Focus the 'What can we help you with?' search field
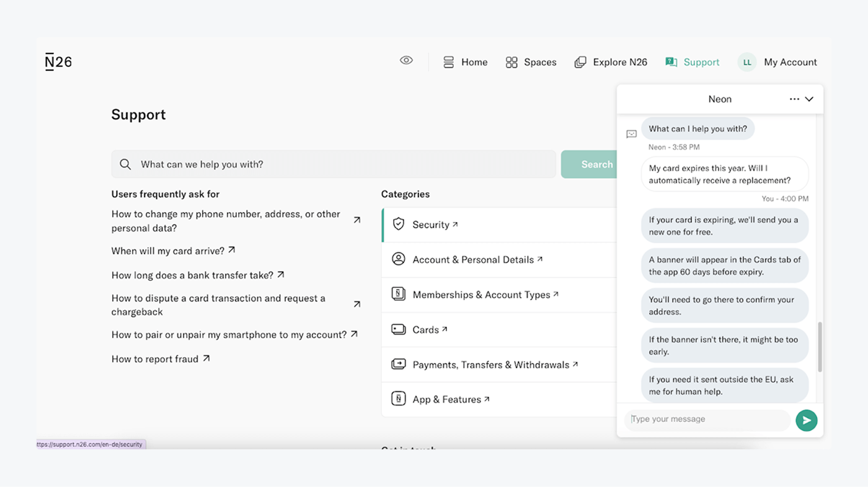Image resolution: width=868 pixels, height=487 pixels. 334,164
